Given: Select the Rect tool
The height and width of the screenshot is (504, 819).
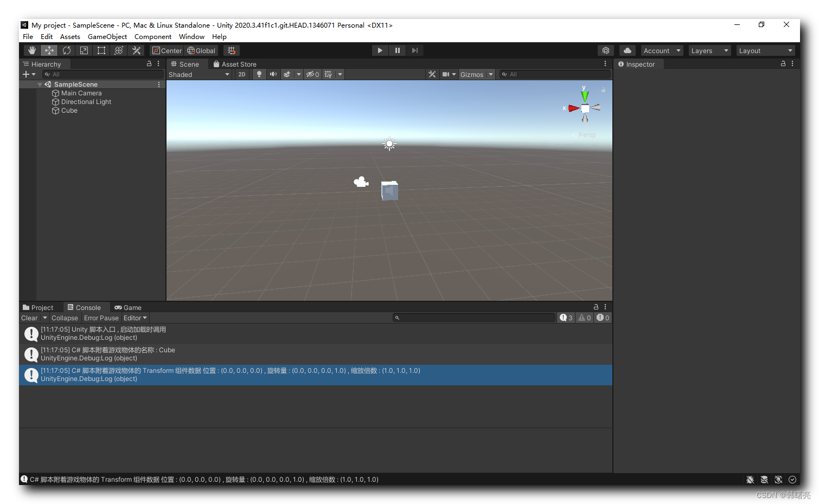Looking at the screenshot, I should click(x=101, y=50).
